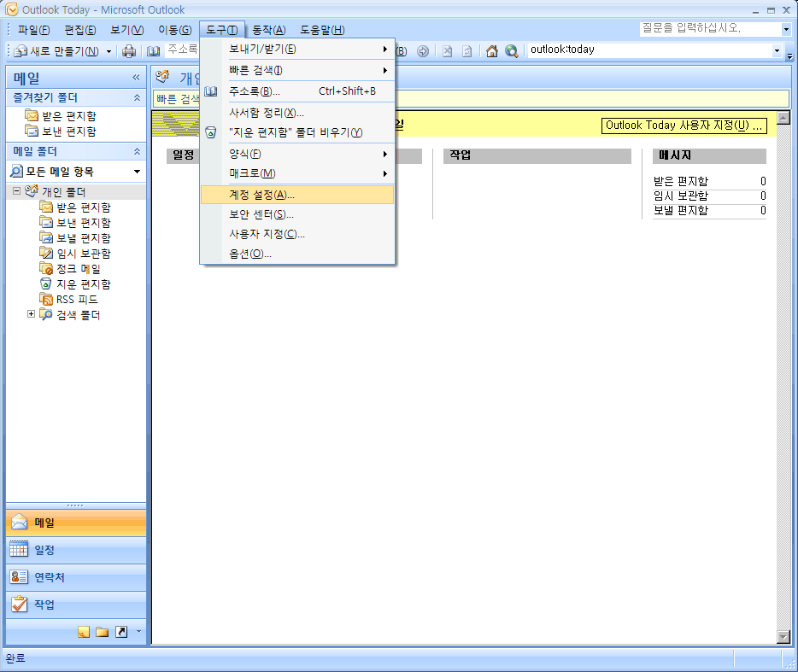798x672 pixels.
Task: Click the refresh page icon
Action: point(466,51)
